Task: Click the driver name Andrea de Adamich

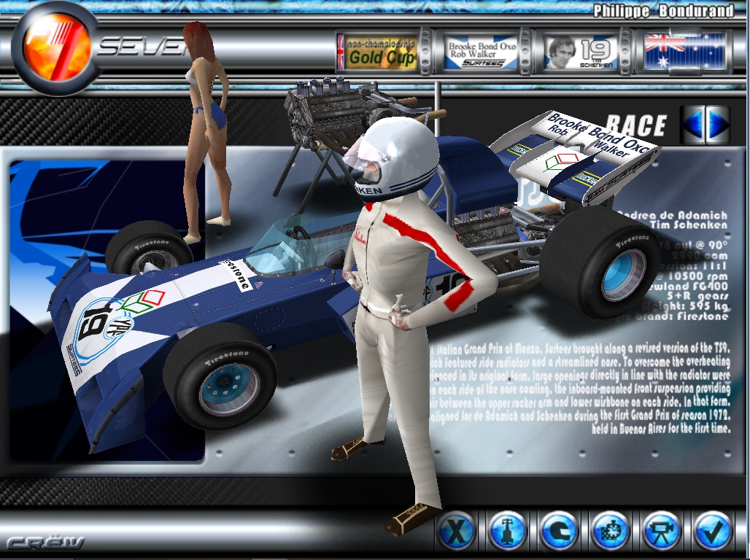Action: click(x=673, y=214)
